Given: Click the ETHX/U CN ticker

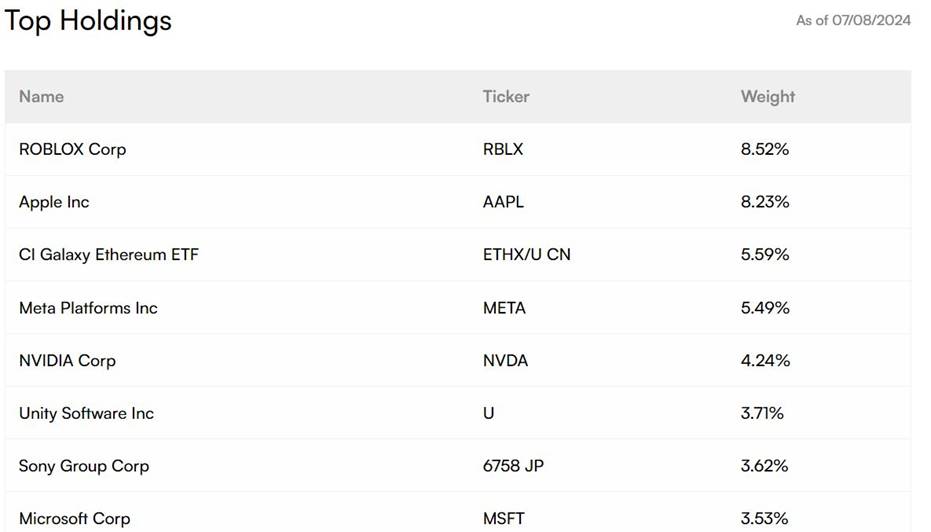Looking at the screenshot, I should click(x=527, y=255).
